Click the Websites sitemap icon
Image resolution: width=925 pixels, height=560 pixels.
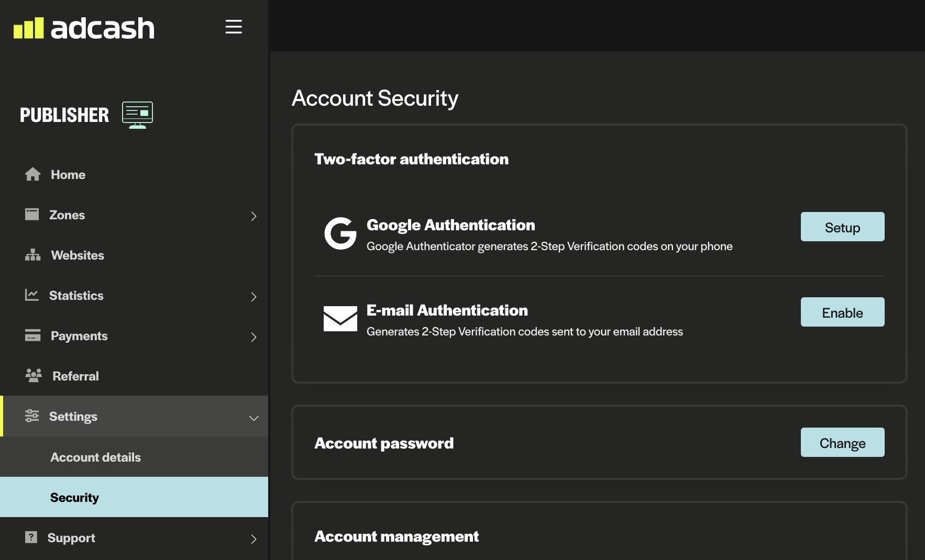(32, 255)
